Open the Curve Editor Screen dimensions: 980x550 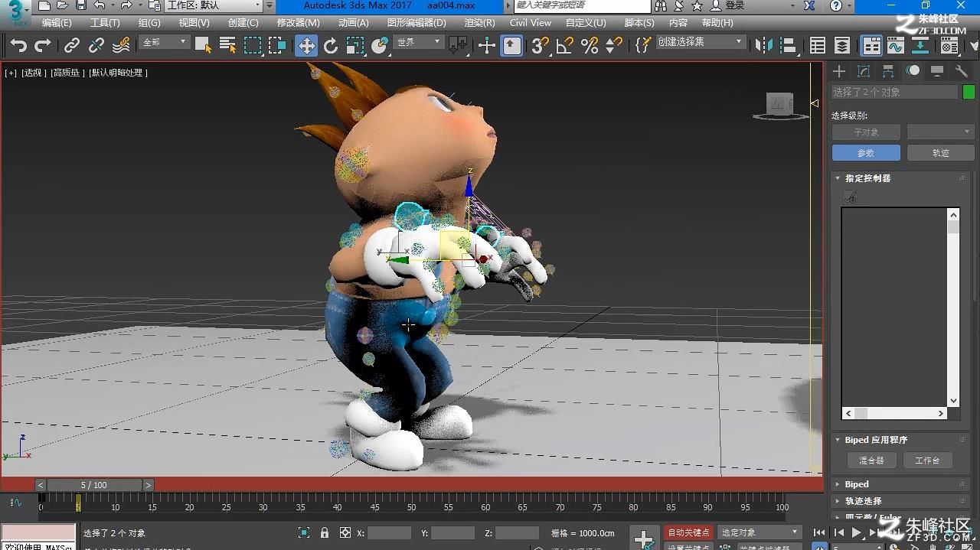896,46
